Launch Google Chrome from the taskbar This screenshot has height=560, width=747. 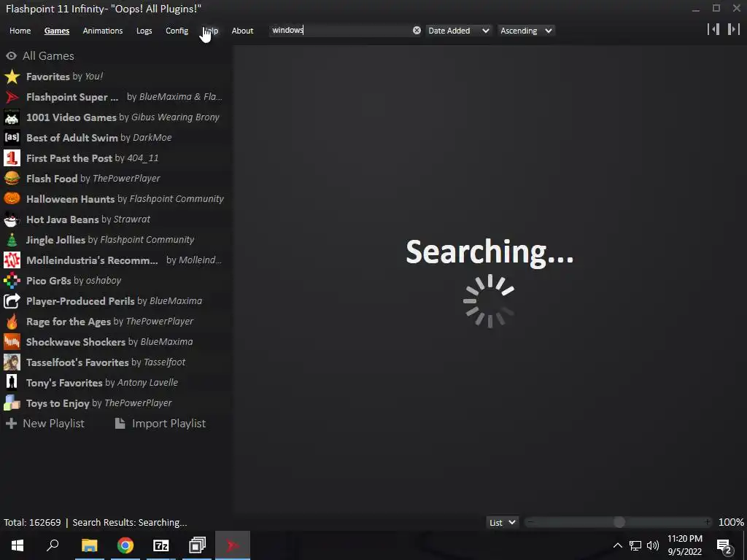pos(125,545)
